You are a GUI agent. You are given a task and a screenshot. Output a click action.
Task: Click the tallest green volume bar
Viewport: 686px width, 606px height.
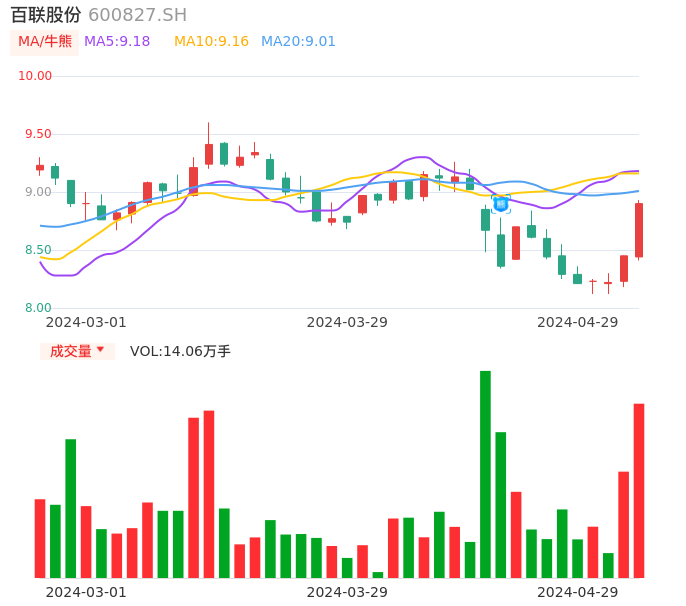click(485, 474)
